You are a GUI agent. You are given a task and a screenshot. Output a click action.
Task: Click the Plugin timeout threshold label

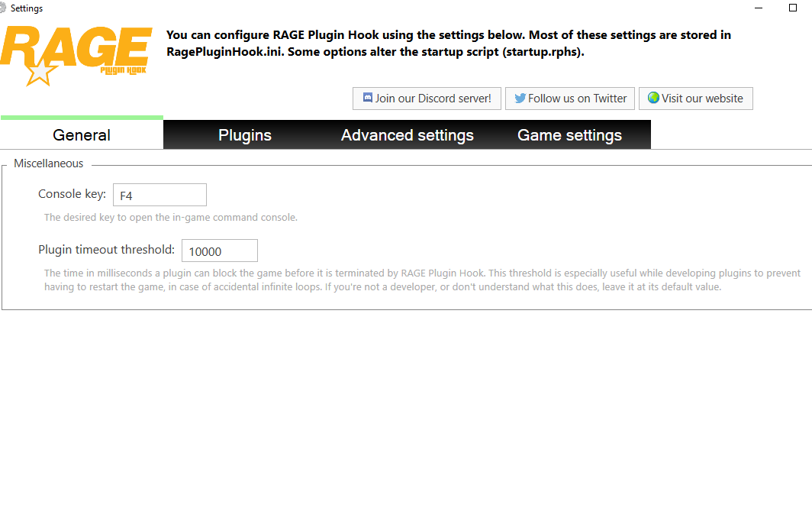pos(107,250)
